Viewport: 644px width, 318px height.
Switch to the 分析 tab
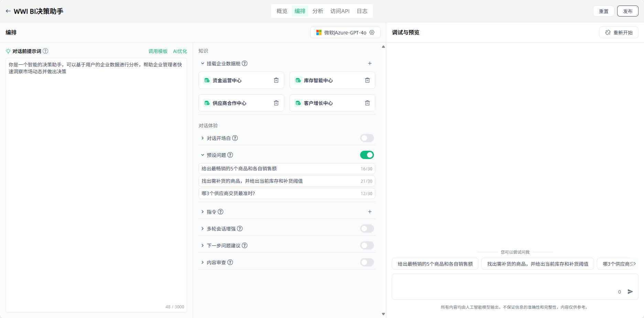click(x=318, y=11)
